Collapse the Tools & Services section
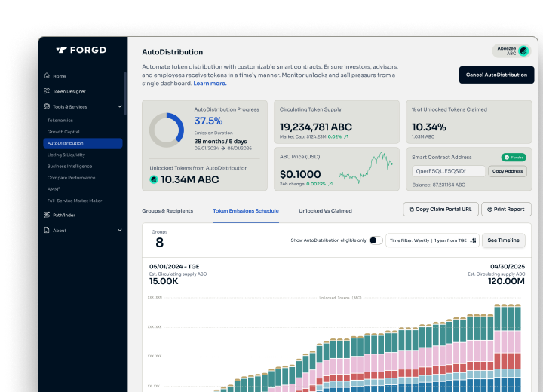Viewport: 543px width, 392px height. 120,106
